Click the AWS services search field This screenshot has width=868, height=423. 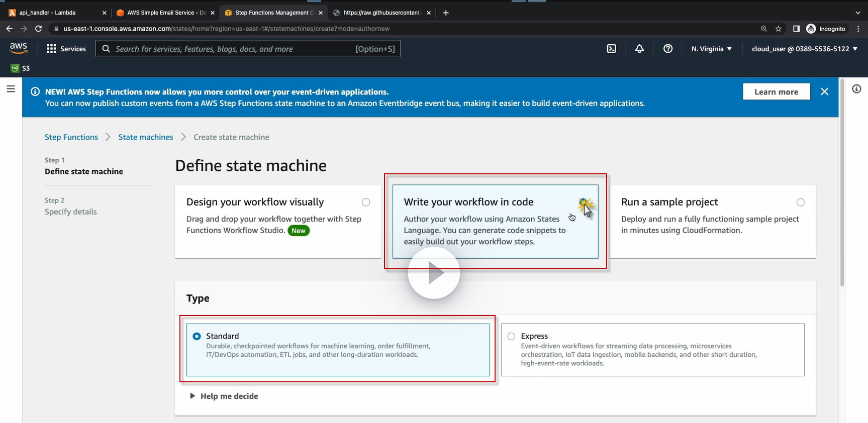231,49
